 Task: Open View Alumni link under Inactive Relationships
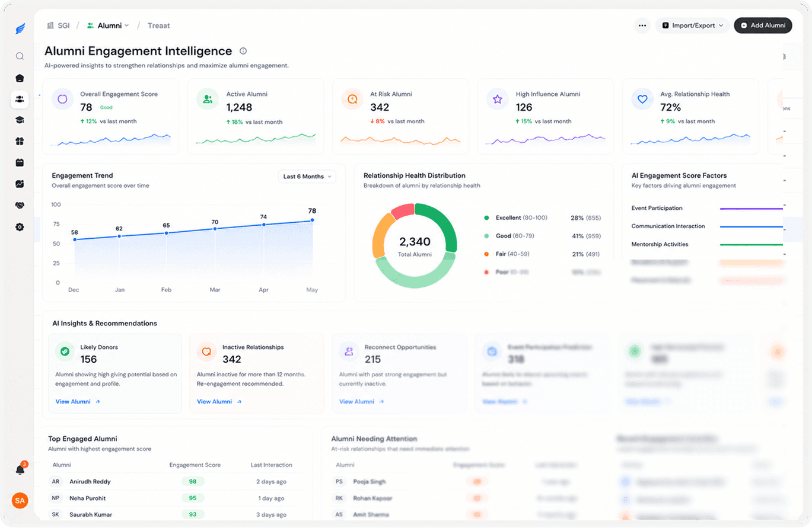click(219, 402)
